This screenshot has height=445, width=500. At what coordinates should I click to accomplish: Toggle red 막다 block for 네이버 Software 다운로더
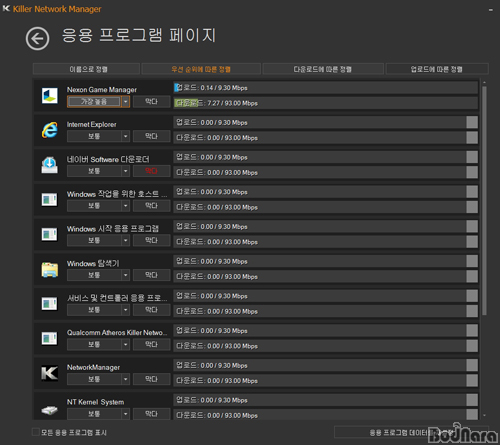(151, 171)
